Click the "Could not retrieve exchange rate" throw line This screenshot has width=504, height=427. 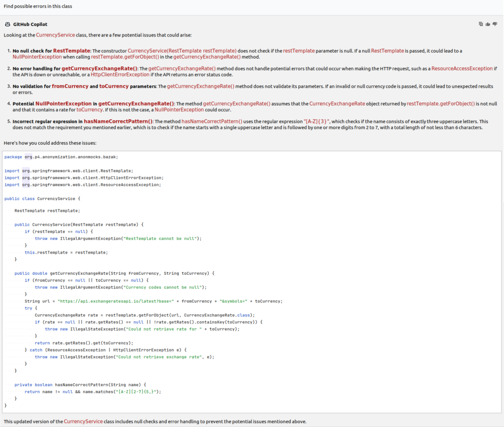click(x=125, y=357)
